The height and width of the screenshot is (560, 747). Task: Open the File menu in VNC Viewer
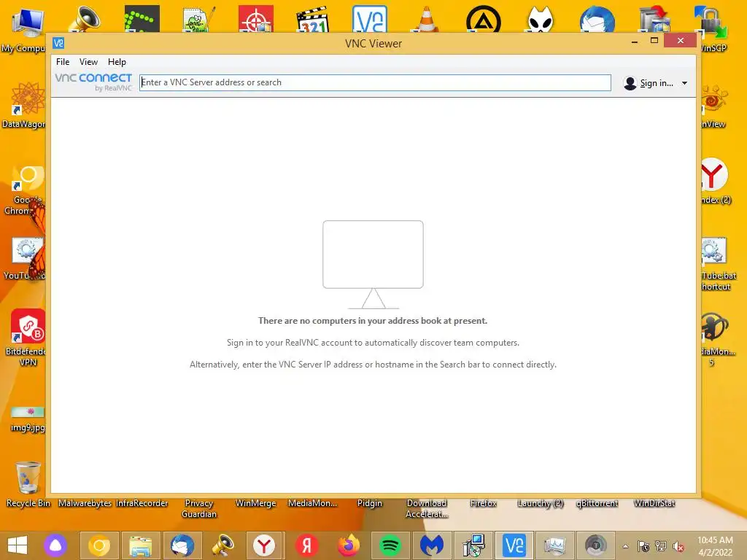(x=63, y=62)
